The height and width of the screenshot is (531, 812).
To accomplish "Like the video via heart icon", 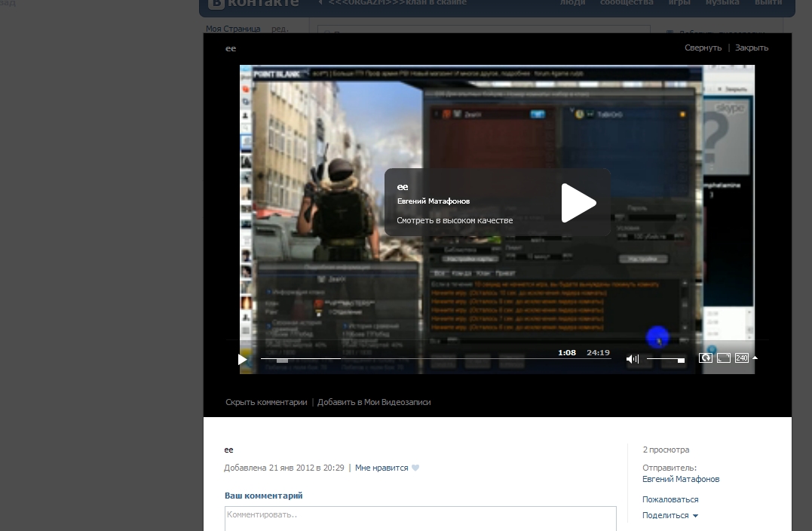I will (415, 468).
